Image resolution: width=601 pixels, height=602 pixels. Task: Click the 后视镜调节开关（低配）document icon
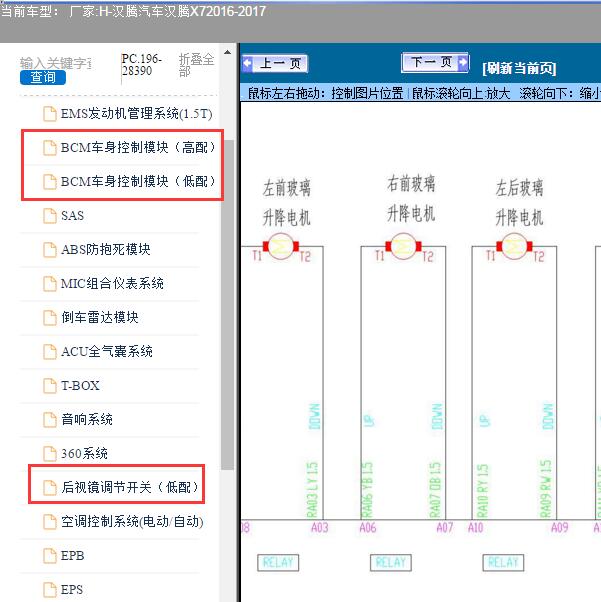(50, 488)
